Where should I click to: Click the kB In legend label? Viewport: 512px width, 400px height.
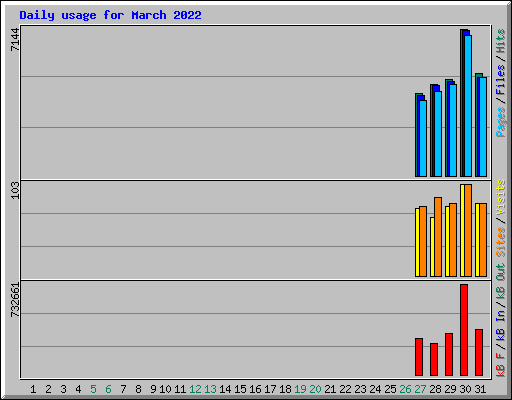500,325
